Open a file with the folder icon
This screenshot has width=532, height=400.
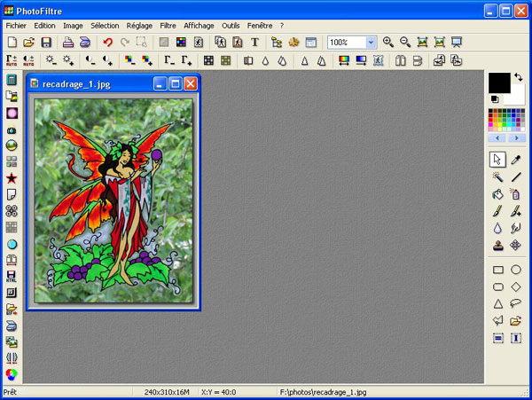pos(29,42)
